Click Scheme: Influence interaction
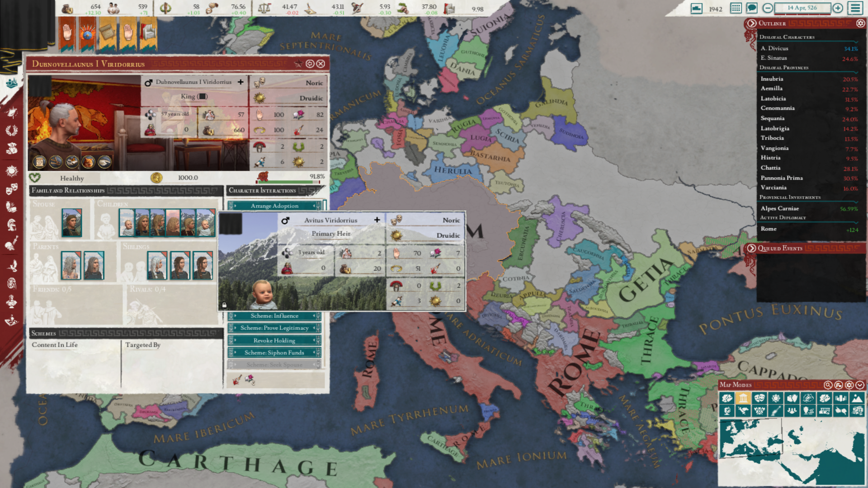This screenshot has height=488, width=868. coord(274,316)
